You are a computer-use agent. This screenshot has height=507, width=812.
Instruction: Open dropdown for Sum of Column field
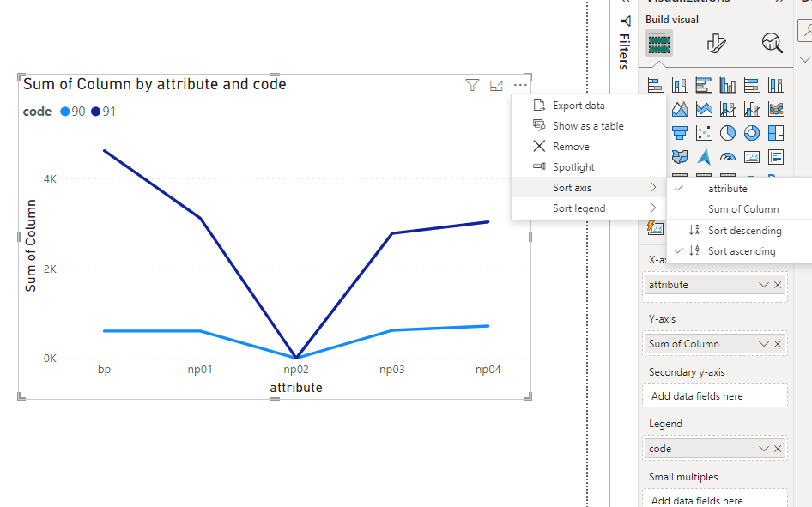pos(763,343)
